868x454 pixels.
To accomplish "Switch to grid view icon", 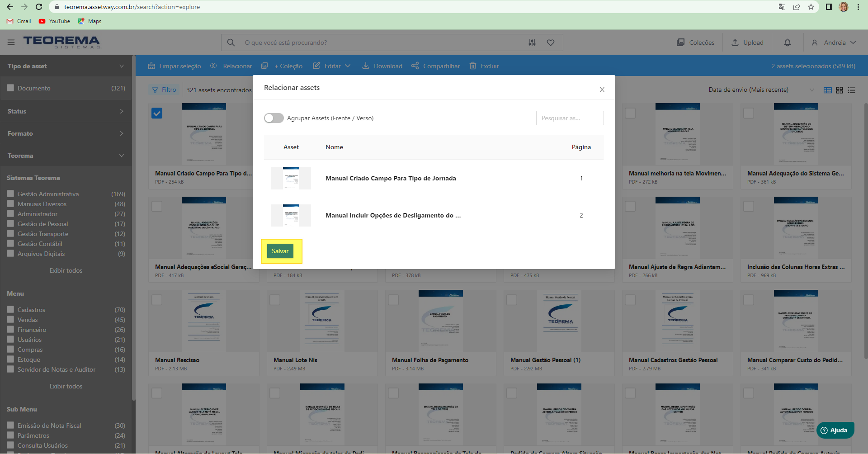I will pyautogui.click(x=840, y=90).
